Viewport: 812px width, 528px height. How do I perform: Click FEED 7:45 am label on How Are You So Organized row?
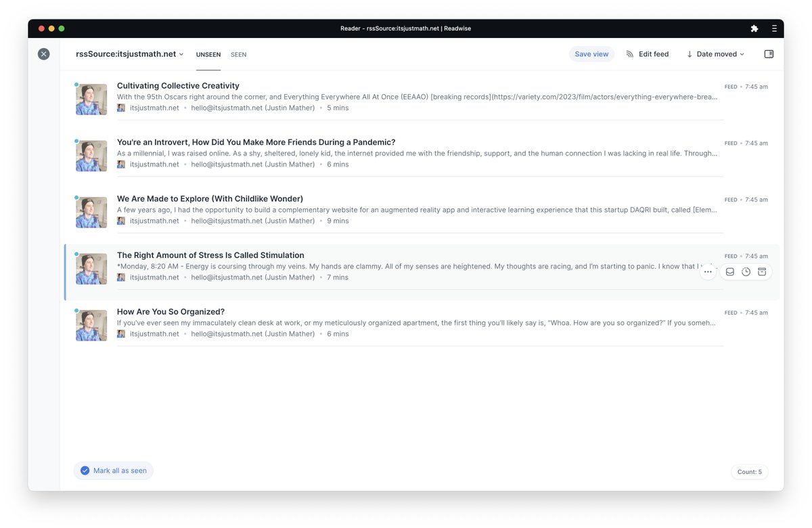(x=746, y=313)
